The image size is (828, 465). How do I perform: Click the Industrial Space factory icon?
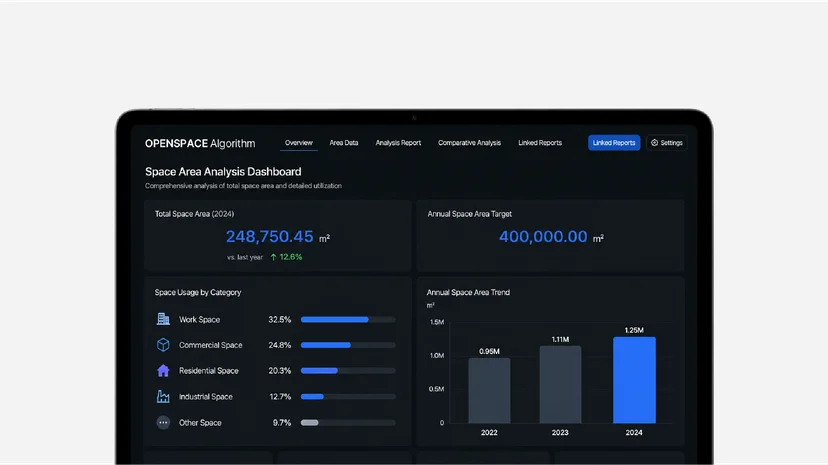(163, 396)
